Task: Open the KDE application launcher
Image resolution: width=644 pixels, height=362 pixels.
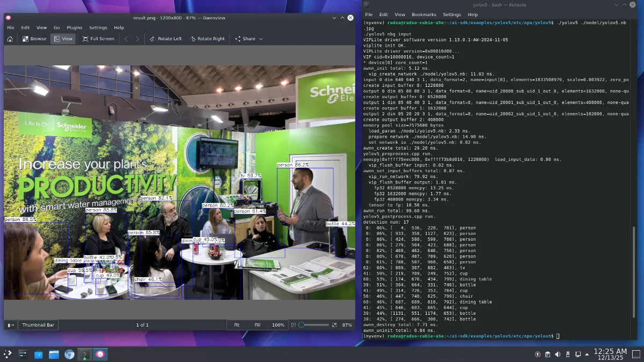Action: (8, 354)
